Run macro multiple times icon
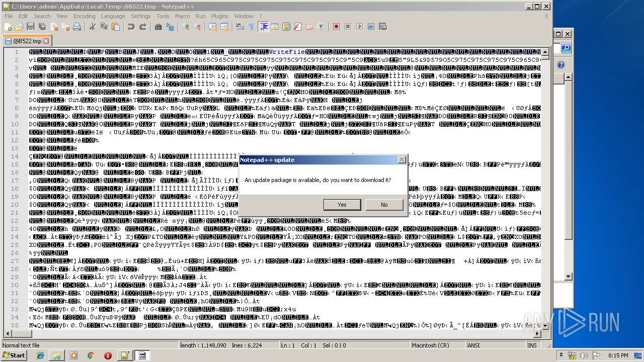Screen dimensions: 644x362 (371, 27)
